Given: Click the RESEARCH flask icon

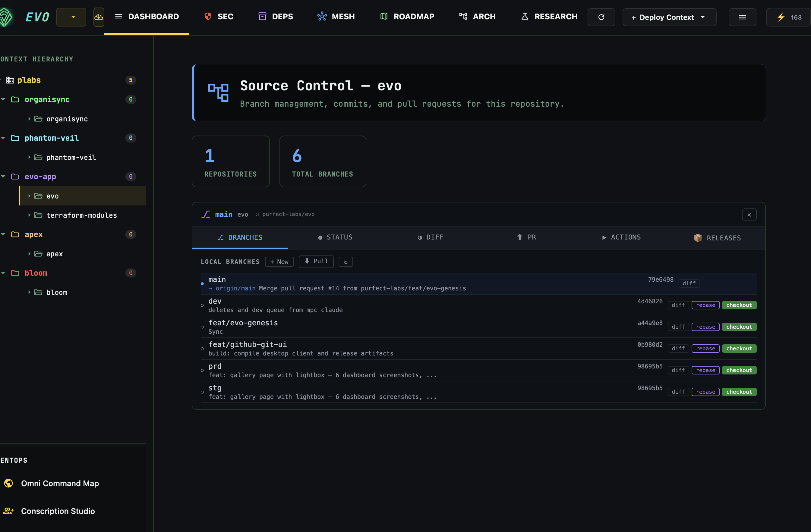Looking at the screenshot, I should 525,16.
